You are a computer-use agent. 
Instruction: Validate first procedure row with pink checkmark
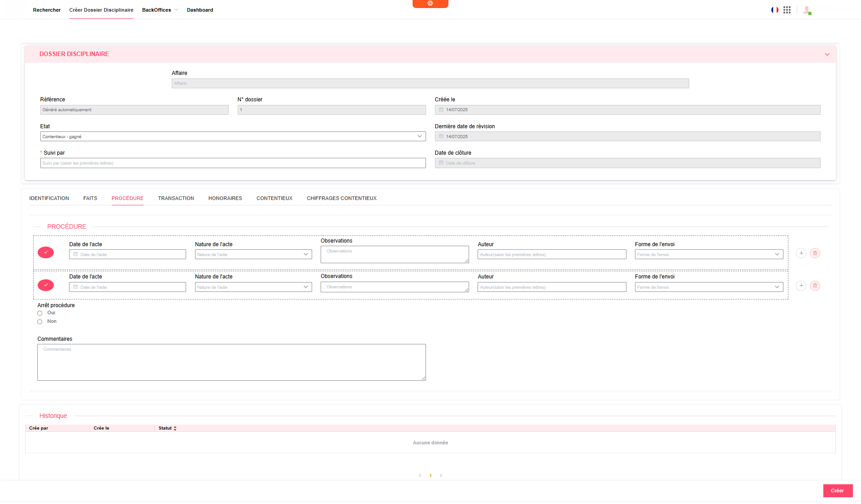pos(46,252)
